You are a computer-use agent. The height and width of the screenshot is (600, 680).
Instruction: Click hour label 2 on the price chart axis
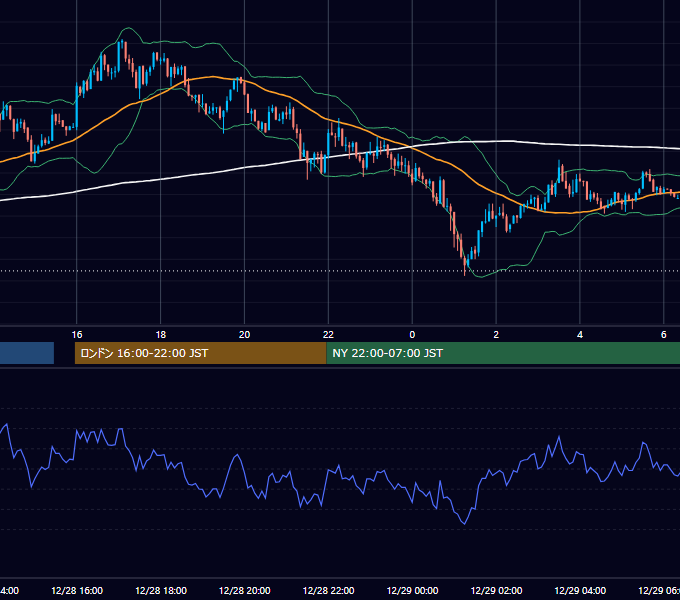tap(496, 335)
